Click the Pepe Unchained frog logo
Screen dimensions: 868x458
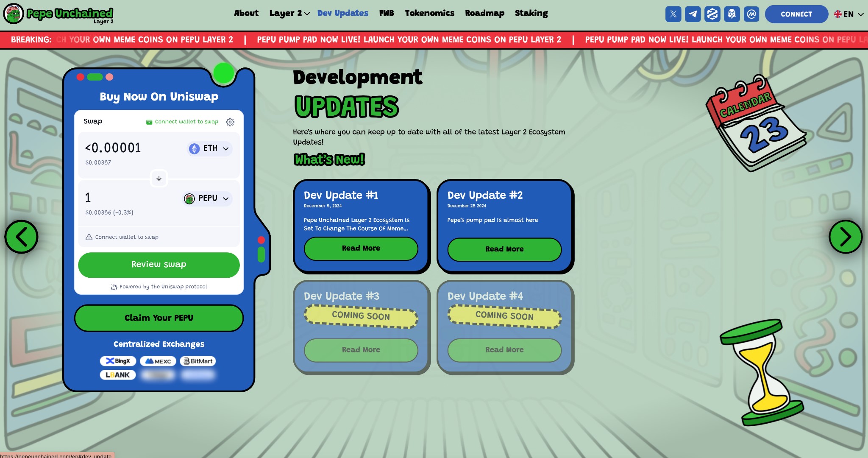[14, 14]
